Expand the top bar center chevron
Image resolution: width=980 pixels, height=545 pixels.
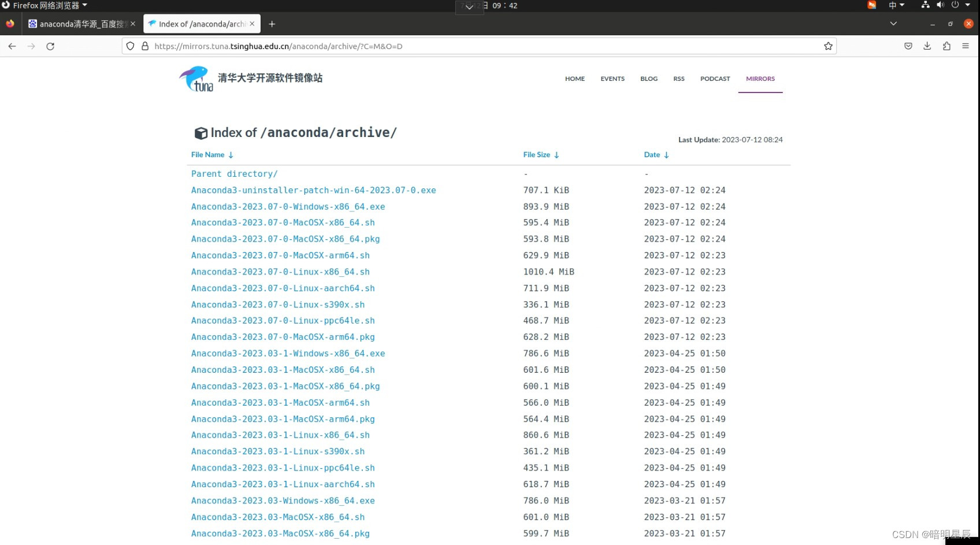469,7
